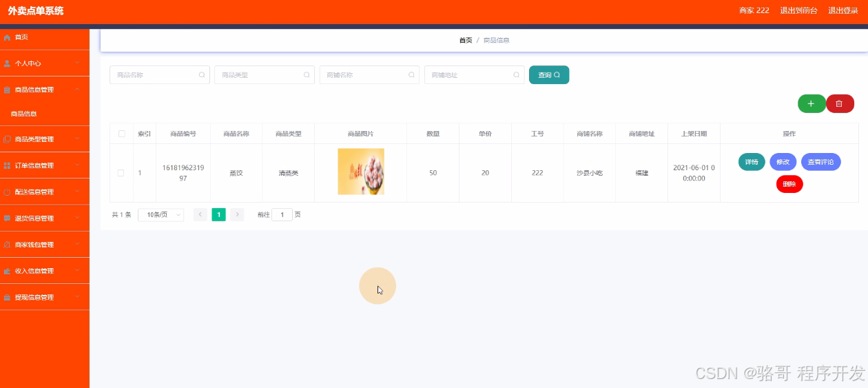Click the 商品名称 column header
Image resolution: width=868 pixels, height=388 pixels.
[236, 134]
